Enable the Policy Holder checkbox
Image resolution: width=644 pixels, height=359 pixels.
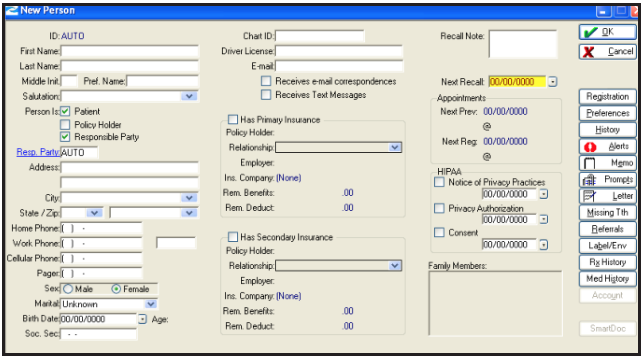tap(65, 125)
